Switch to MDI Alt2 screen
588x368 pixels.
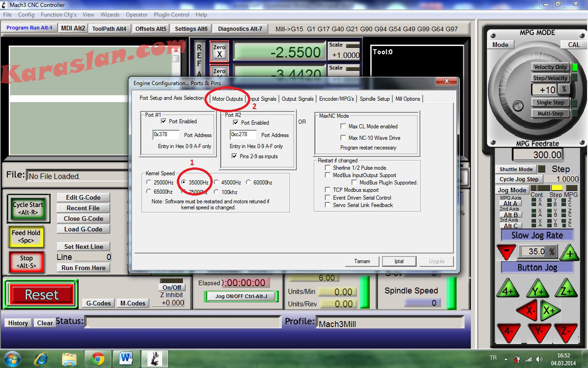pos(73,28)
